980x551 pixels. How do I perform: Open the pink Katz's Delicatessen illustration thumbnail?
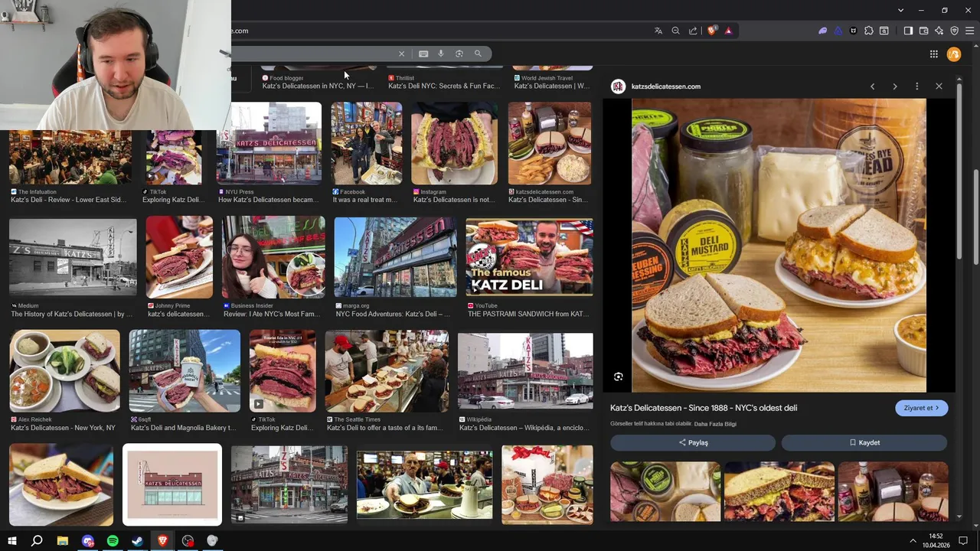[172, 485]
